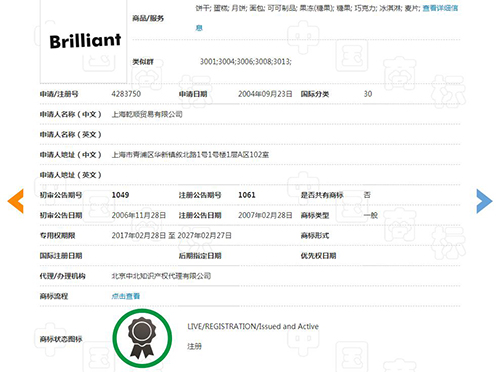
Task: Click the green registered ribbon status badge
Action: (x=142, y=338)
